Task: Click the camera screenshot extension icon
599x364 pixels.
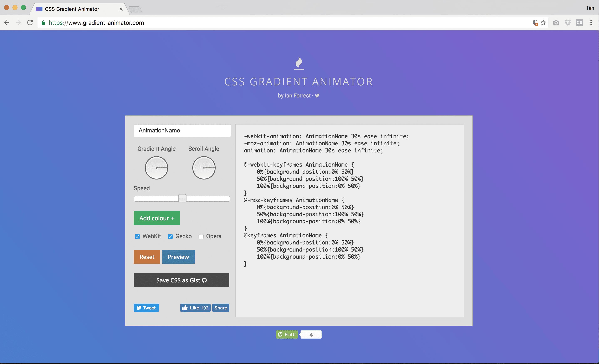Action: (556, 22)
